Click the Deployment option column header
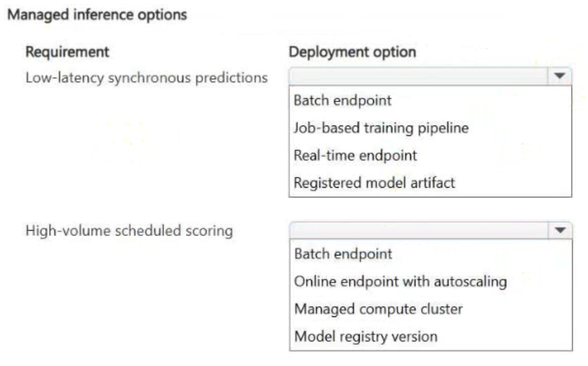Image resolution: width=588 pixels, height=366 pixels. 352,52
